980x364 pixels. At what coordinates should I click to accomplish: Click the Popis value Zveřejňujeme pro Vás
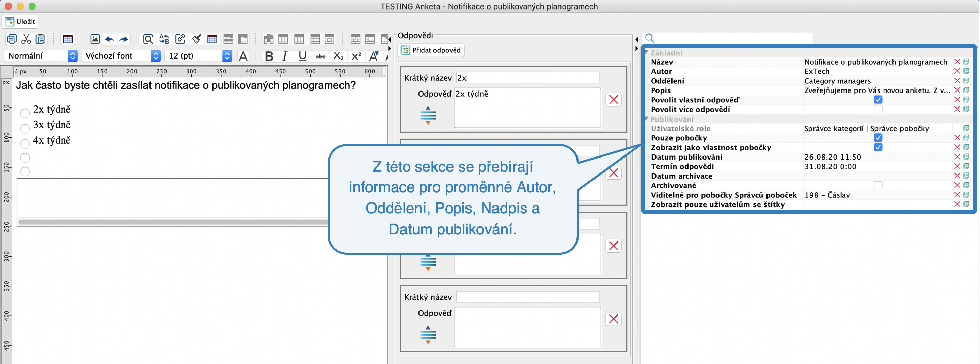click(877, 90)
